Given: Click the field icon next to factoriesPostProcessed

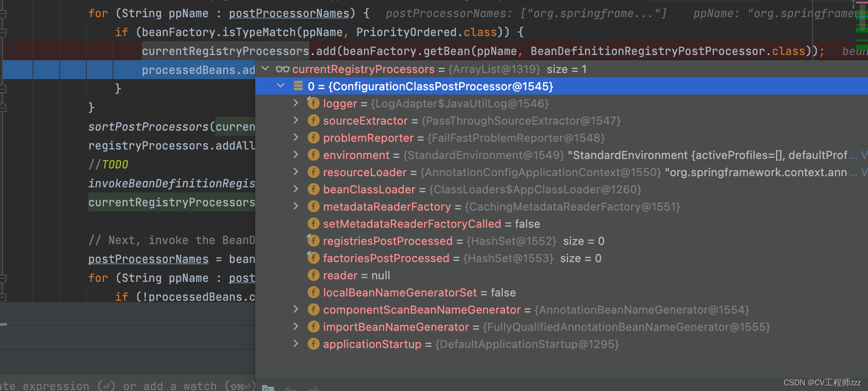Looking at the screenshot, I should (x=313, y=258).
